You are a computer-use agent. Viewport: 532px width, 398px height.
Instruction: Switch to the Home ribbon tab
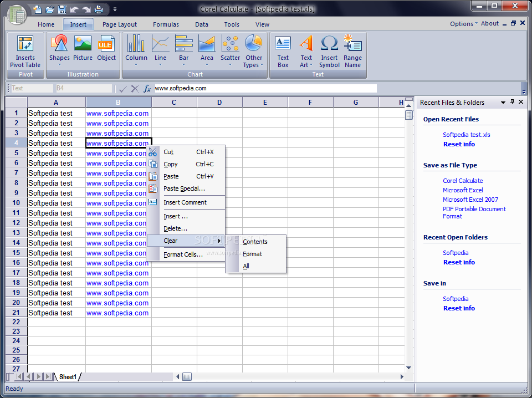(46, 24)
